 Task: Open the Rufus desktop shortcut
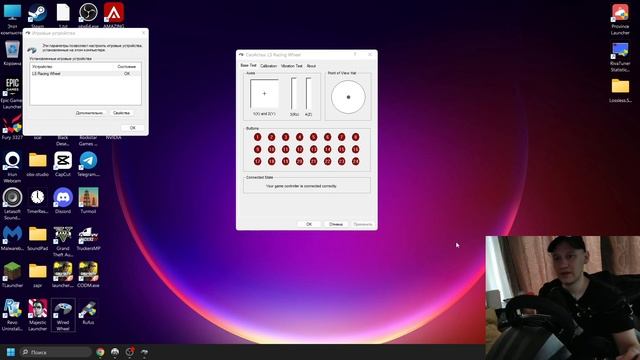coord(88,312)
